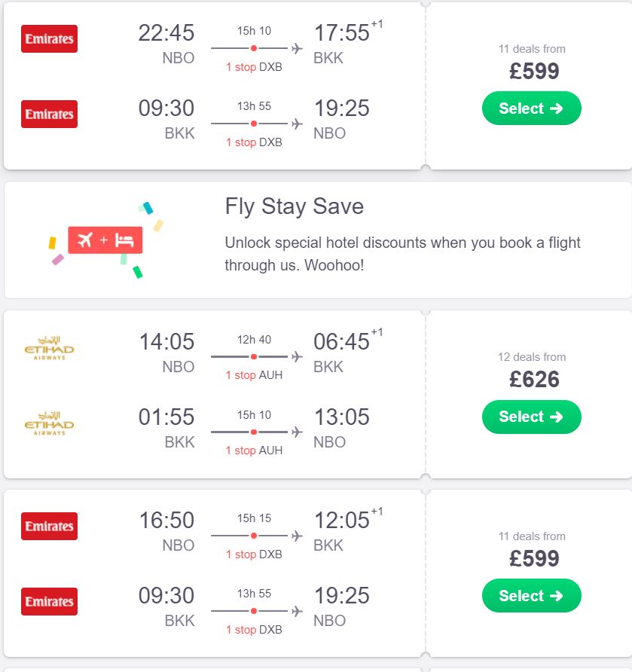This screenshot has width=632, height=672.
Task: Click the airplane icon on the 12h 40 Etihad route
Action: click(297, 356)
